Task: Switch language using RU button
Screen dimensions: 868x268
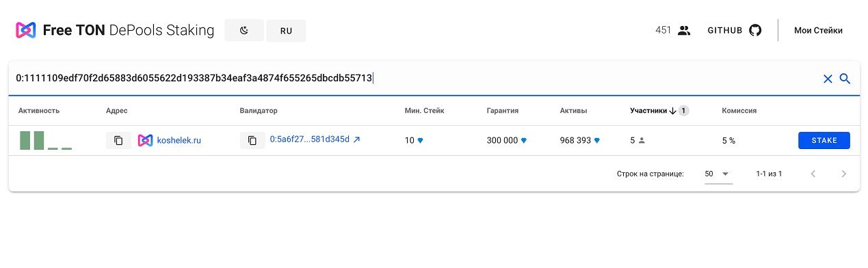Action: (x=286, y=31)
